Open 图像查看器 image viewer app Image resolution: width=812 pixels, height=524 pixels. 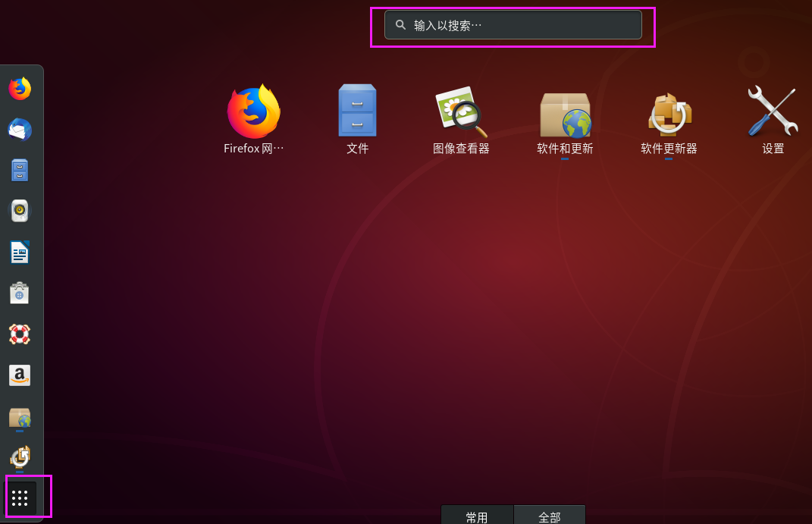point(461,120)
